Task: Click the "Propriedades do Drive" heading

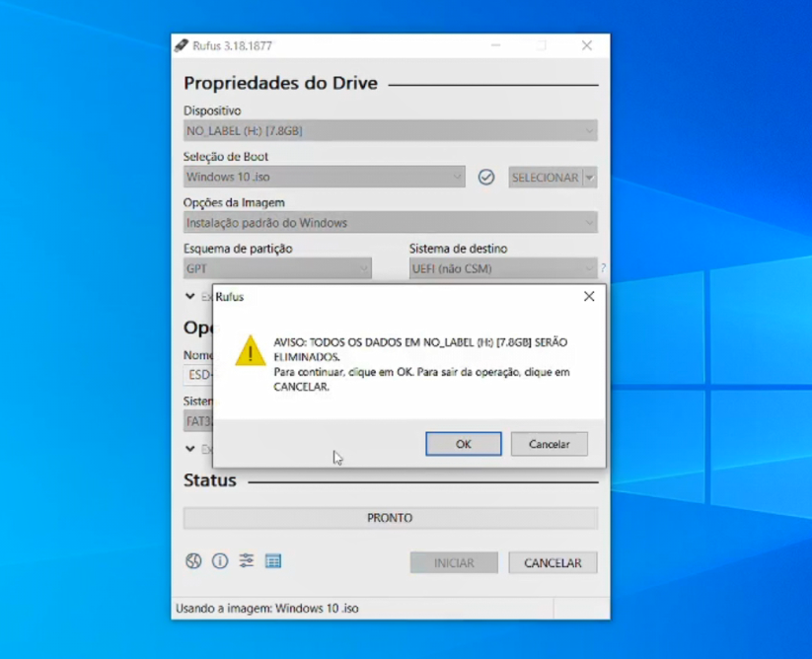Action: pyautogui.click(x=280, y=83)
